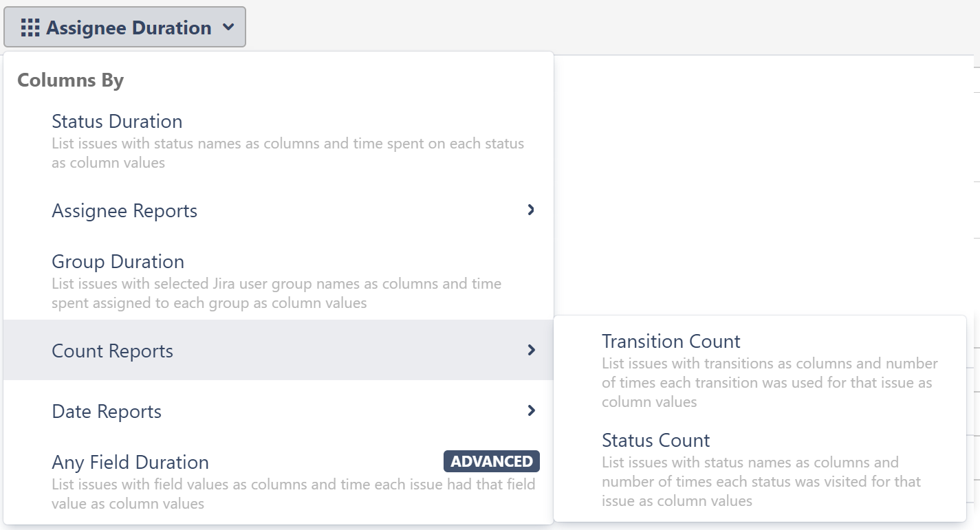Click the Status Duration description text
Image resolution: width=980 pixels, height=530 pixels.
coord(287,153)
